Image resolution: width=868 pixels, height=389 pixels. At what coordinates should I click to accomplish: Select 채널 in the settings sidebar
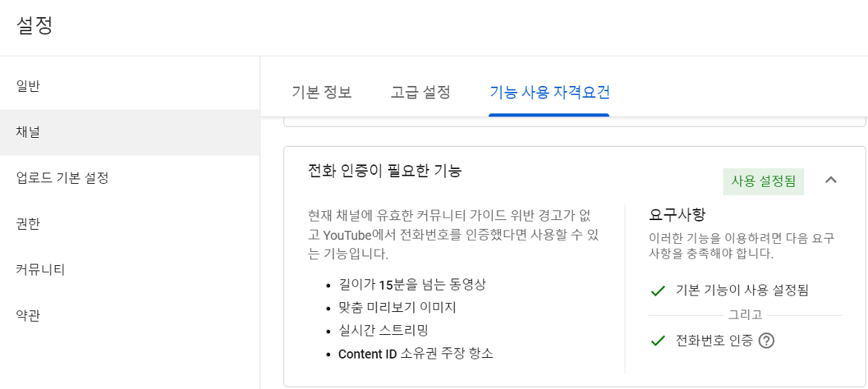point(28,133)
